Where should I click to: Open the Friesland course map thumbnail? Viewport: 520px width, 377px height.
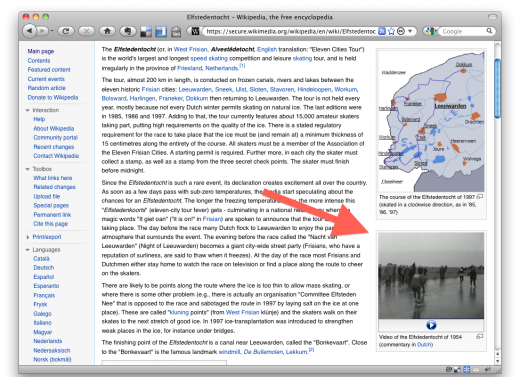pos(431,121)
